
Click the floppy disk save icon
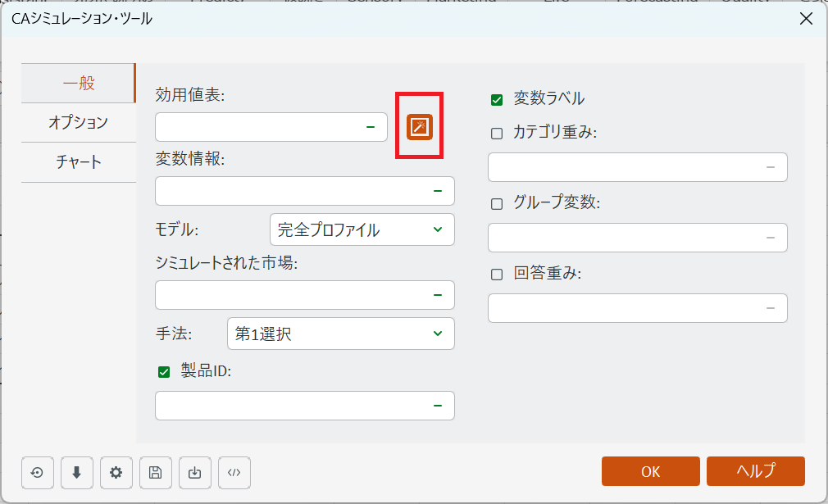point(156,472)
